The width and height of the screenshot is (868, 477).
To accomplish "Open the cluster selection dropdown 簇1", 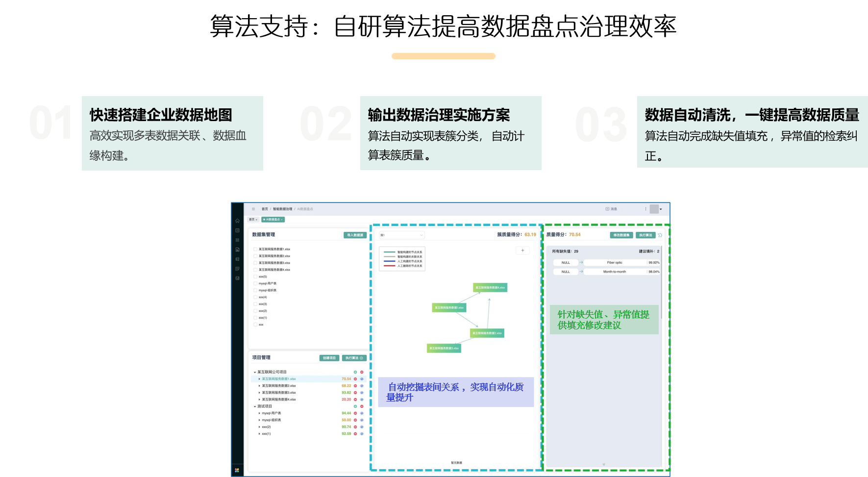I will coord(402,235).
